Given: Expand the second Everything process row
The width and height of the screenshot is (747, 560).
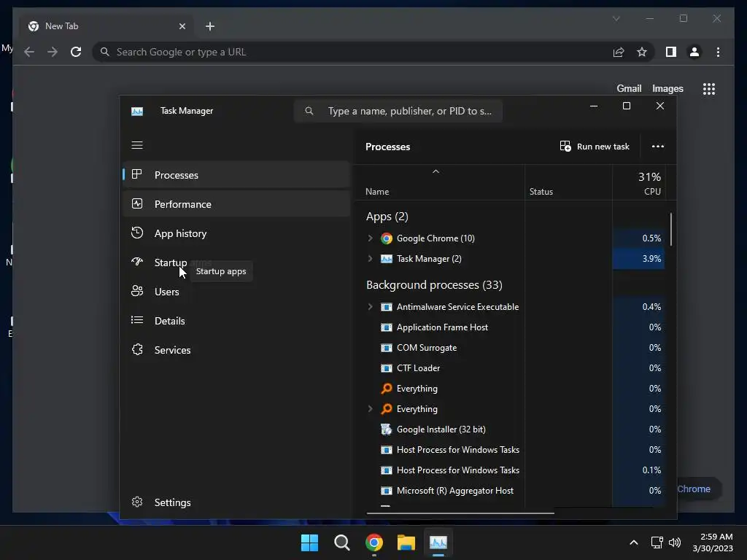Looking at the screenshot, I should (370, 408).
